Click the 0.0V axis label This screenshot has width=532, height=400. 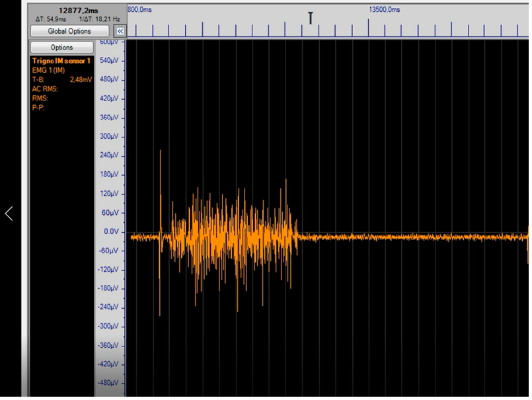coord(111,231)
